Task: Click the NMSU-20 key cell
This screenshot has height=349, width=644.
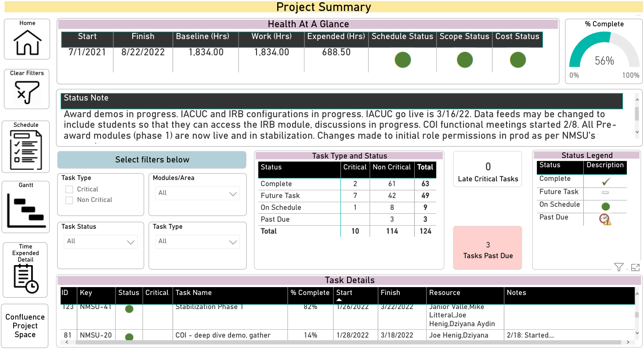Action: coord(96,335)
